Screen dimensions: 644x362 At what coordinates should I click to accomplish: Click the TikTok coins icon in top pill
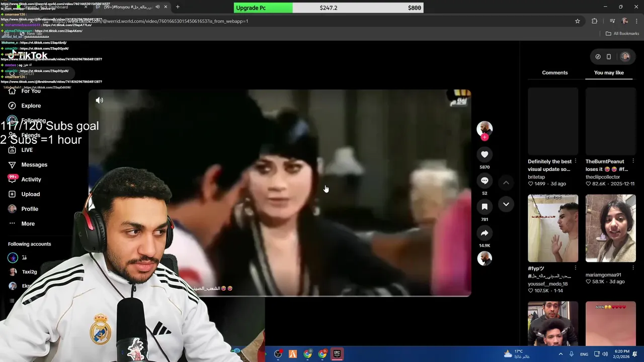pyautogui.click(x=598, y=57)
